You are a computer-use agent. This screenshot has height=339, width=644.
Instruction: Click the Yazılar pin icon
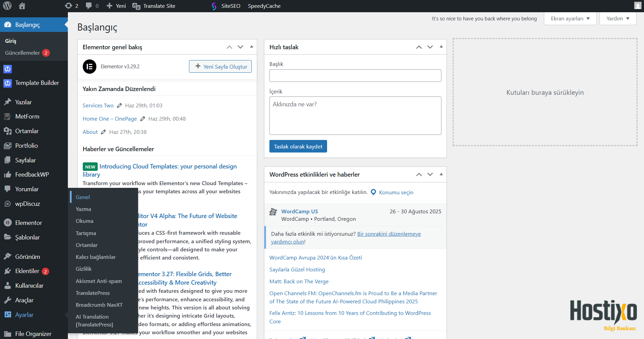tap(7, 102)
